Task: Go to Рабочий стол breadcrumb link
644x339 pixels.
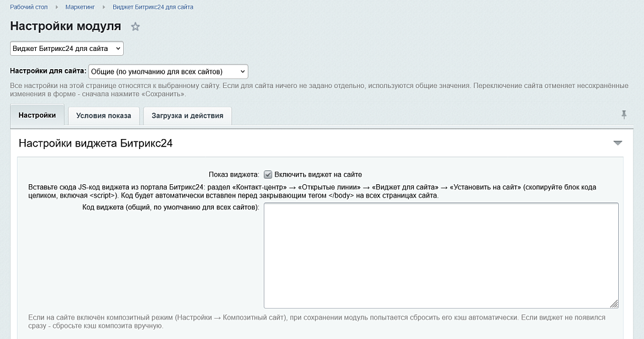Action: (x=29, y=7)
